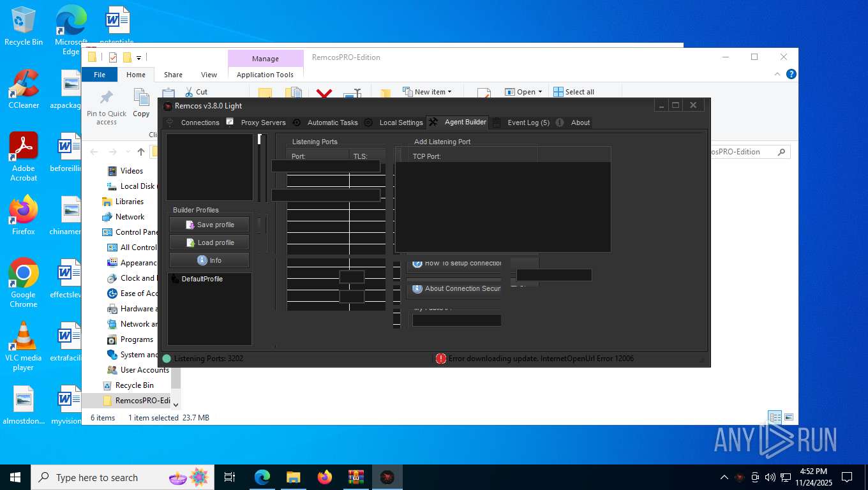Screen dimensions: 868x490
Task: Open the New item dropdown
Action: click(x=427, y=92)
